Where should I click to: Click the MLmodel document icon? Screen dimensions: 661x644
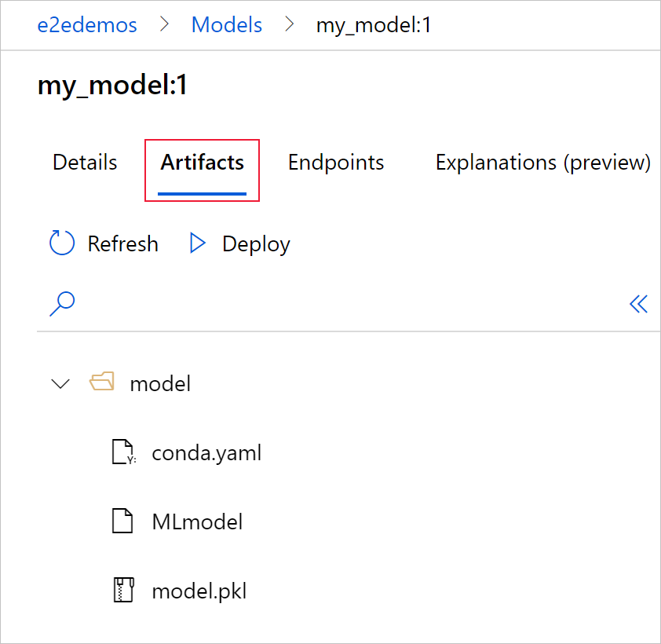(x=122, y=521)
